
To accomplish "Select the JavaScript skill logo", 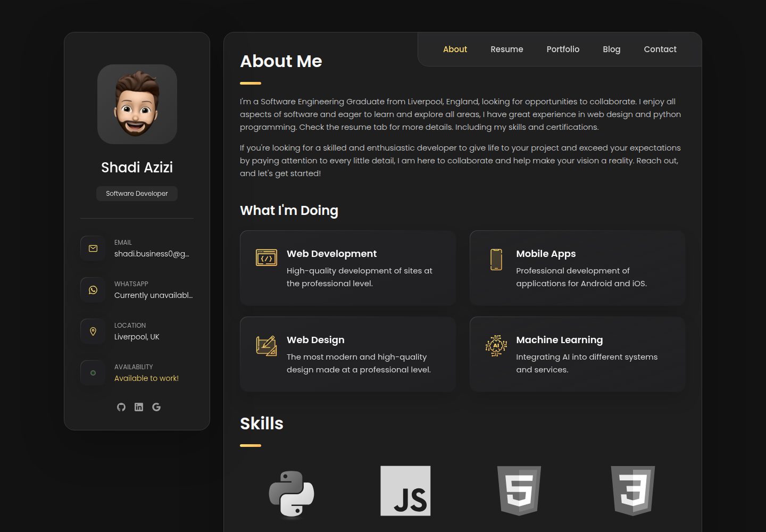I will point(405,491).
